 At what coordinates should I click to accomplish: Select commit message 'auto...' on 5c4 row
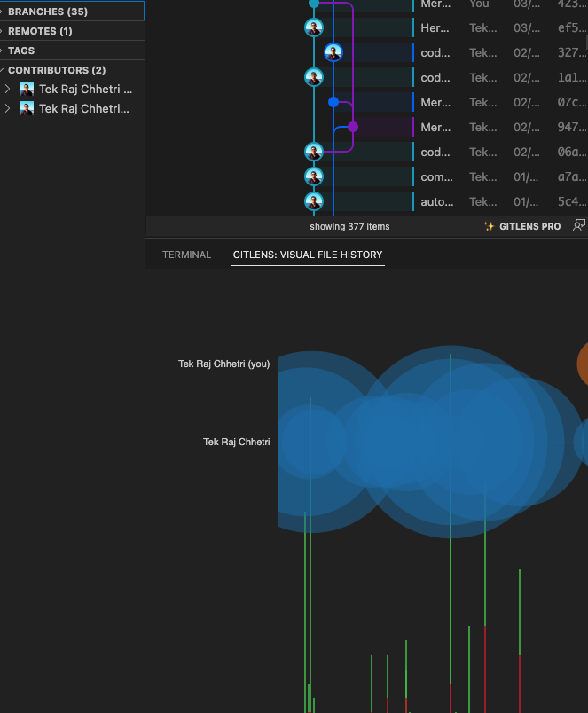(x=437, y=201)
